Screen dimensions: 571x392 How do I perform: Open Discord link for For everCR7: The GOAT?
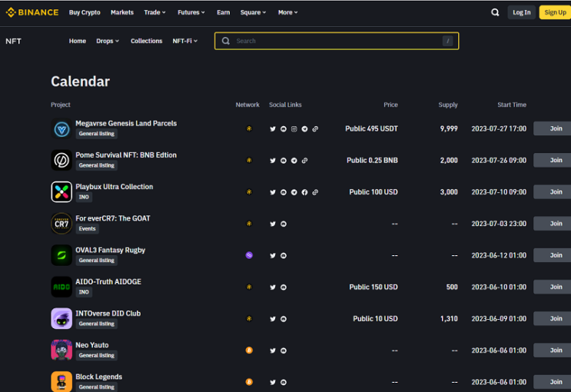284,224
